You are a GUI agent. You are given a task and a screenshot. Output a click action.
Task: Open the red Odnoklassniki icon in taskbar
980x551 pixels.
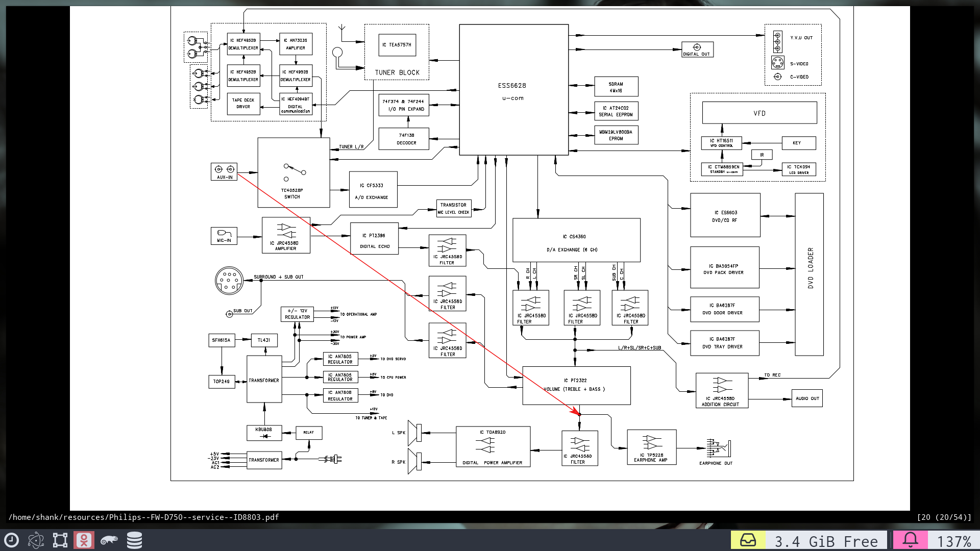point(84,540)
